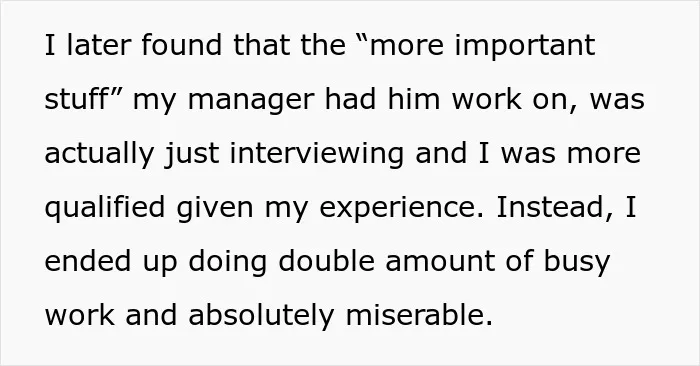Click the word "qualified"
This screenshot has width=700, height=366.
pos(105,209)
